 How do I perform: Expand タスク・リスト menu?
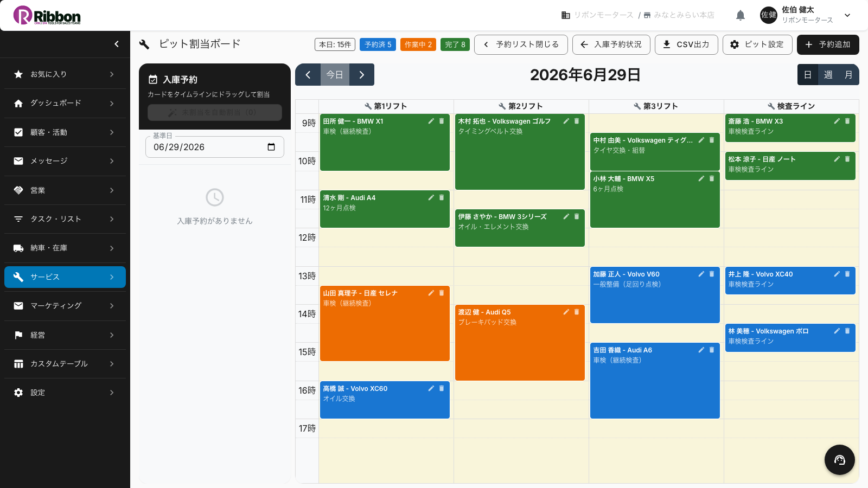[x=65, y=219]
